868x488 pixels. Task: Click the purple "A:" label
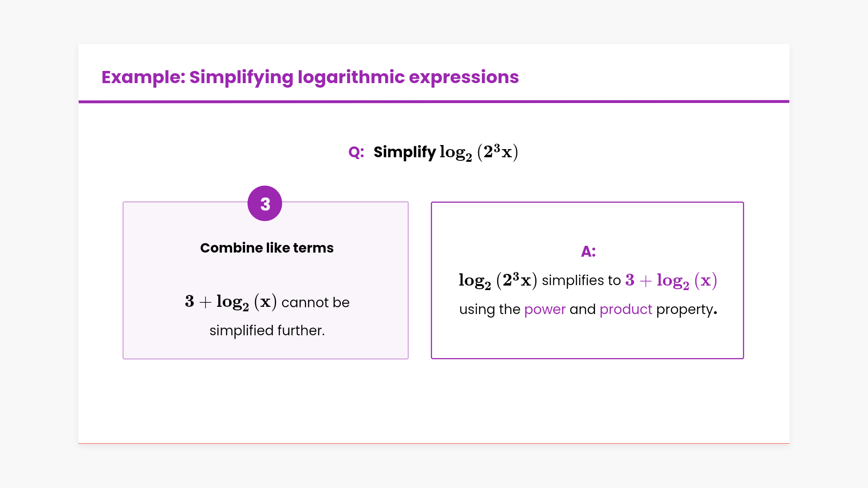[x=588, y=252]
